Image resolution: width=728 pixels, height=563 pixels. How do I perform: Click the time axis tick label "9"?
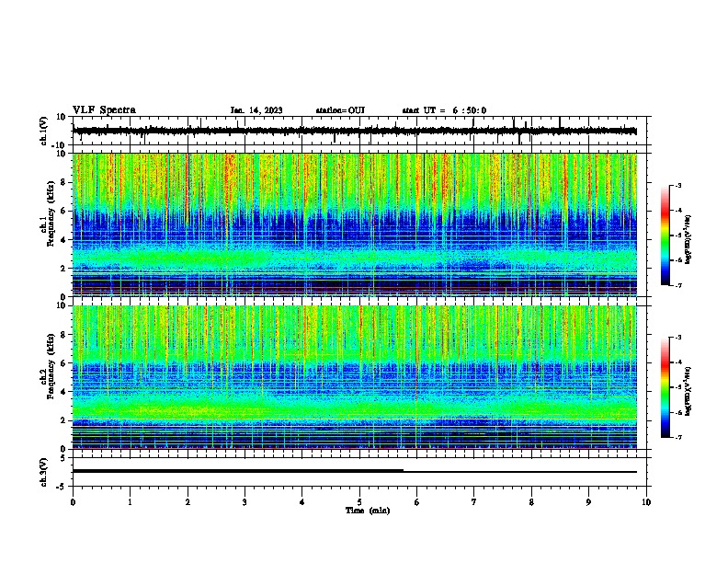(588, 502)
